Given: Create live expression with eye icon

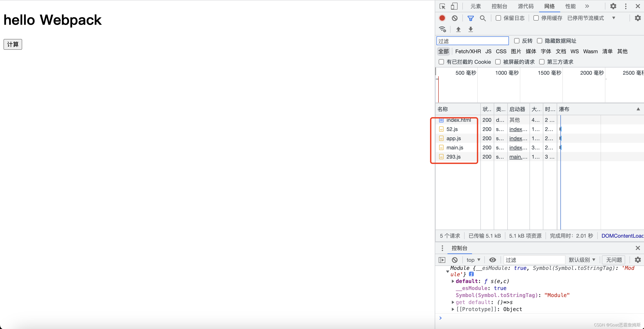Looking at the screenshot, I should tap(492, 260).
